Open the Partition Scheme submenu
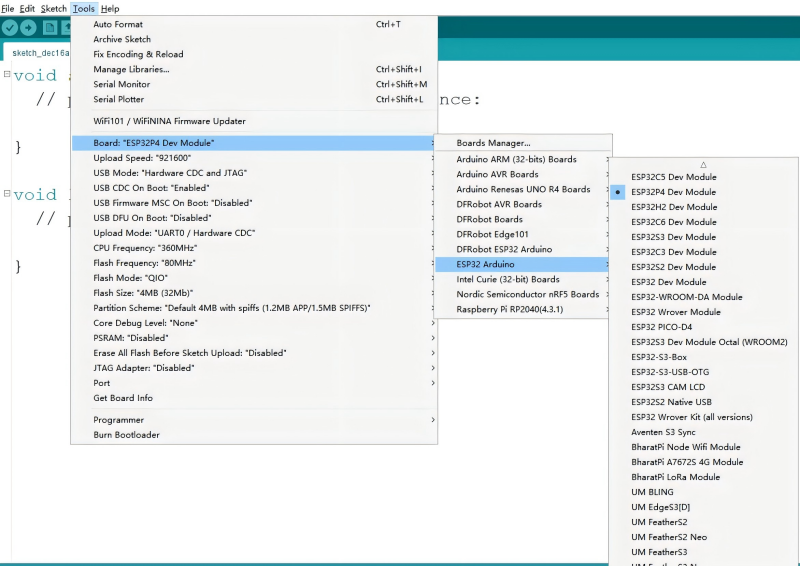Image resolution: width=800 pixels, height=566 pixels. click(232, 308)
